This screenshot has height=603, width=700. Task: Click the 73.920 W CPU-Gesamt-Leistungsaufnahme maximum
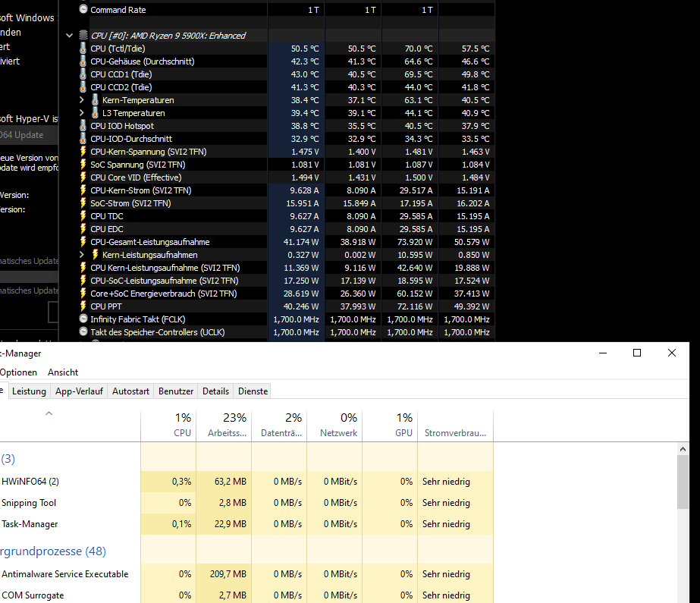pos(415,242)
